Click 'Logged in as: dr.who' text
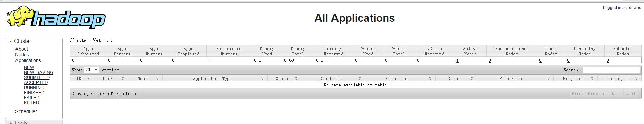 pyautogui.click(x=622, y=8)
